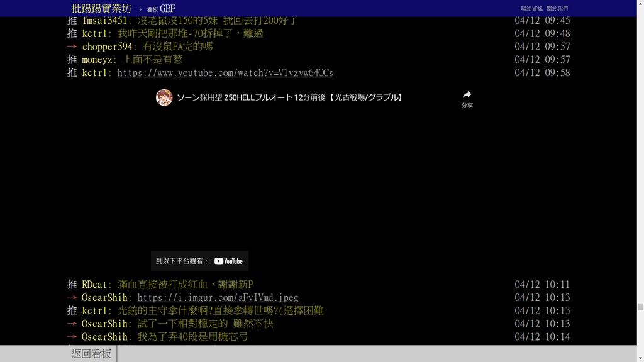Viewport: 644px width, 362px height.
Task: Click the channel avatar on the embedded video
Action: (164, 97)
